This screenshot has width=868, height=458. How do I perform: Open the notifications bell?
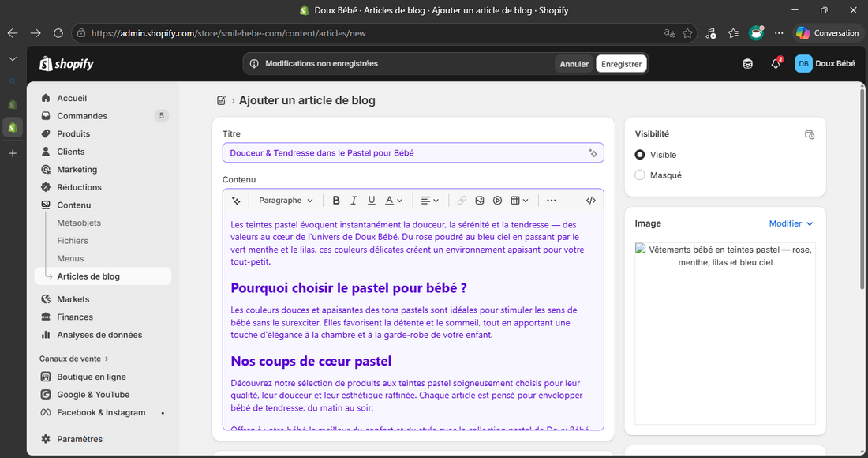(x=776, y=64)
